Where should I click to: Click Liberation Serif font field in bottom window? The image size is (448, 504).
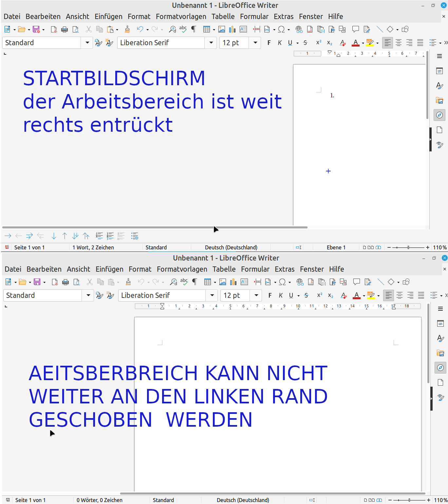pos(162,296)
